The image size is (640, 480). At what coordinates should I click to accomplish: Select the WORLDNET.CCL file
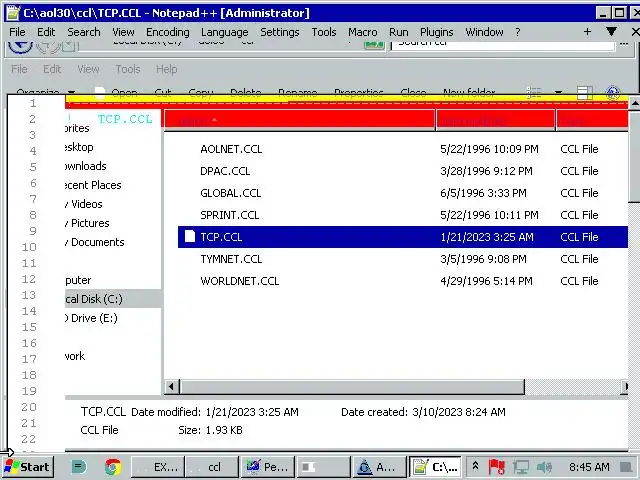click(x=240, y=282)
